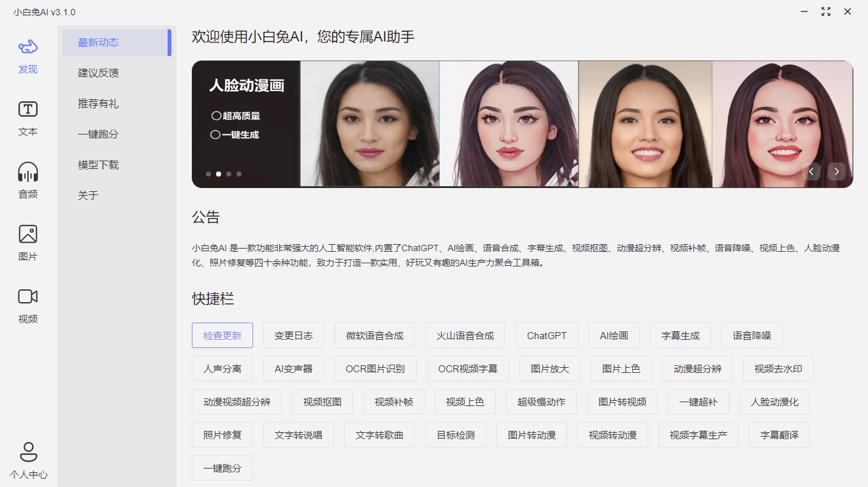Open 字幕翻译 shortcut
The height and width of the screenshot is (487, 868).
779,435
